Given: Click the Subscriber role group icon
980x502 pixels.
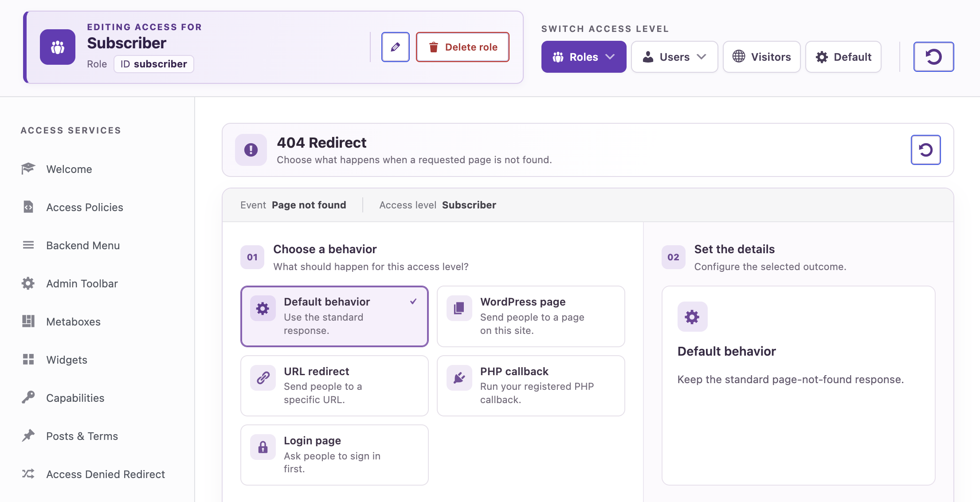Looking at the screenshot, I should pyautogui.click(x=58, y=47).
